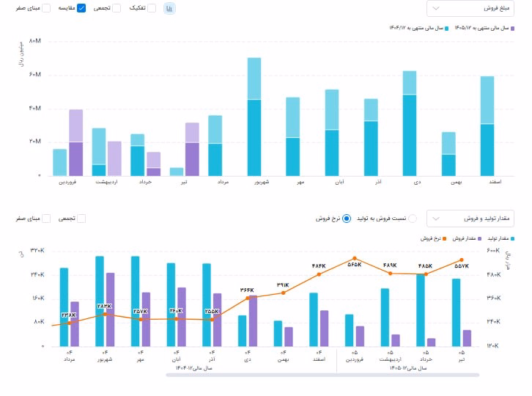Toggle legend swatch for سال مالی ۱۴۰۴/۱۲
The height and width of the screenshot is (396, 532).
pyautogui.click(x=447, y=29)
